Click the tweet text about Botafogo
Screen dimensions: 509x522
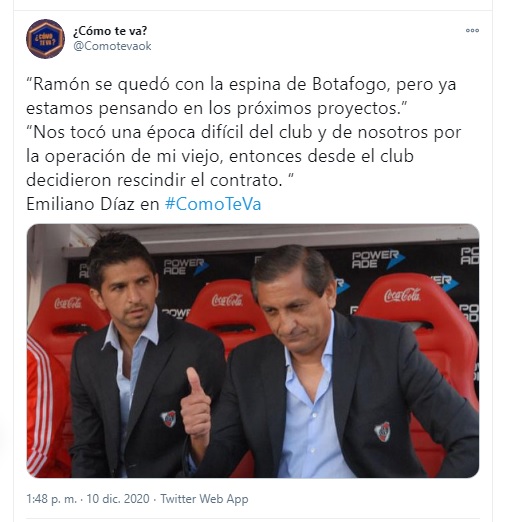coord(241,96)
